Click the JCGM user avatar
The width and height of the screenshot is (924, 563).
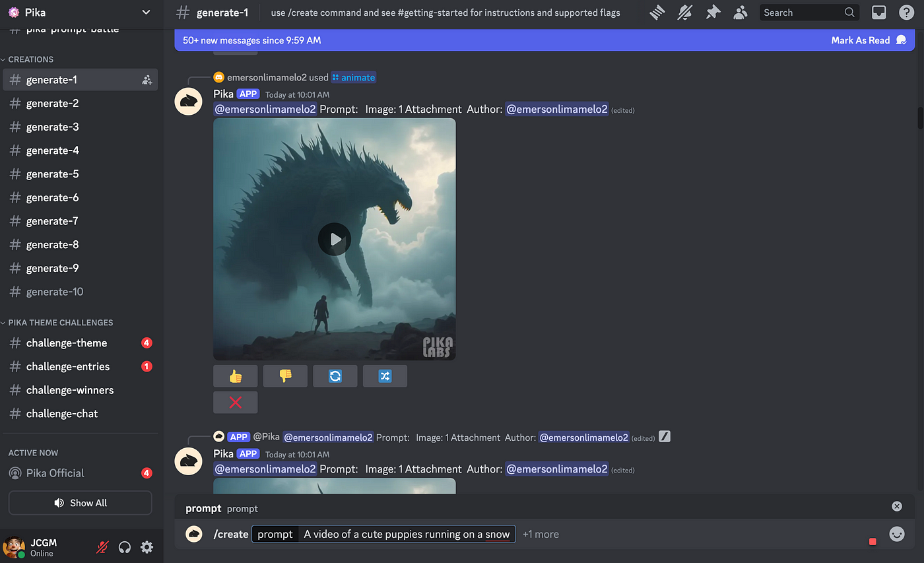[14, 547]
